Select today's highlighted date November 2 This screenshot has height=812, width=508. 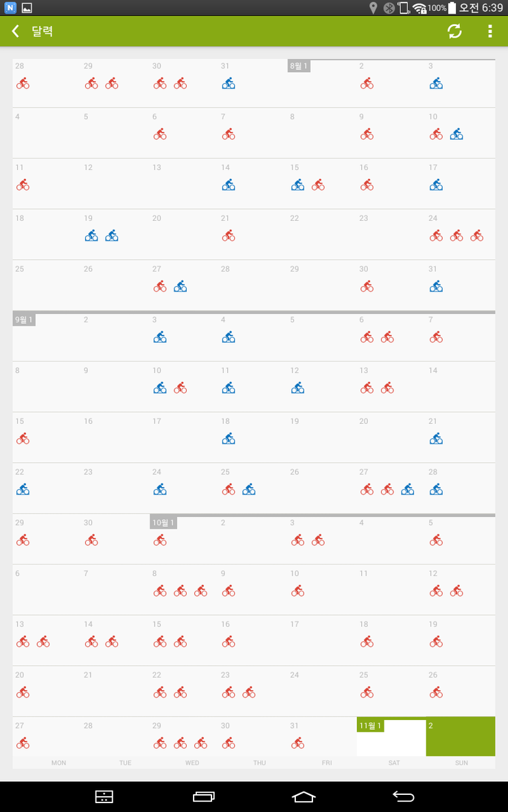tap(461, 737)
